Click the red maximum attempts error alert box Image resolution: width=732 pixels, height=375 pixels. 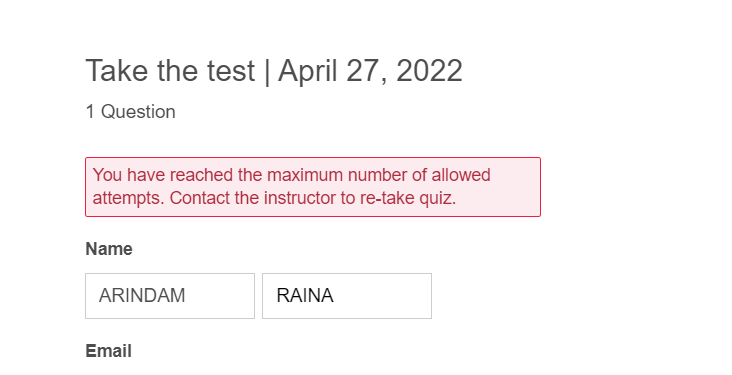313,187
